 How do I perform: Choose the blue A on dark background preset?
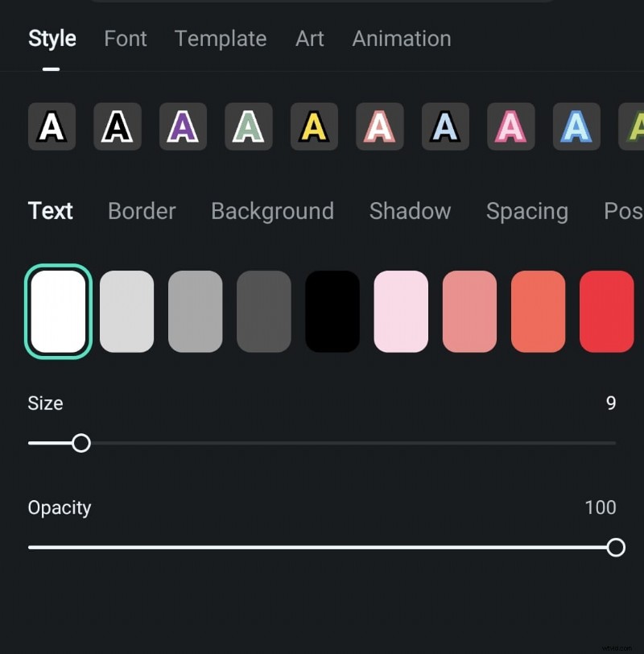[445, 126]
